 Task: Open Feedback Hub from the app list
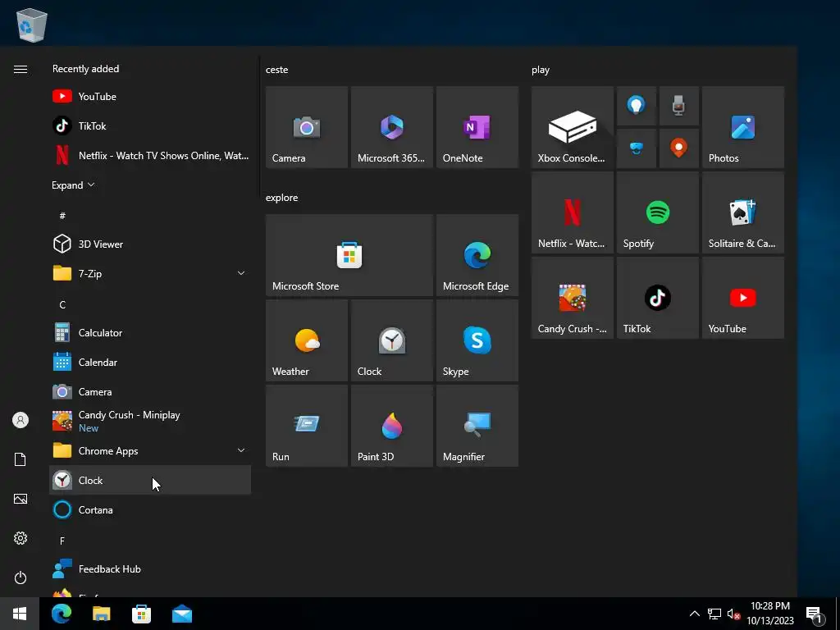click(150, 569)
